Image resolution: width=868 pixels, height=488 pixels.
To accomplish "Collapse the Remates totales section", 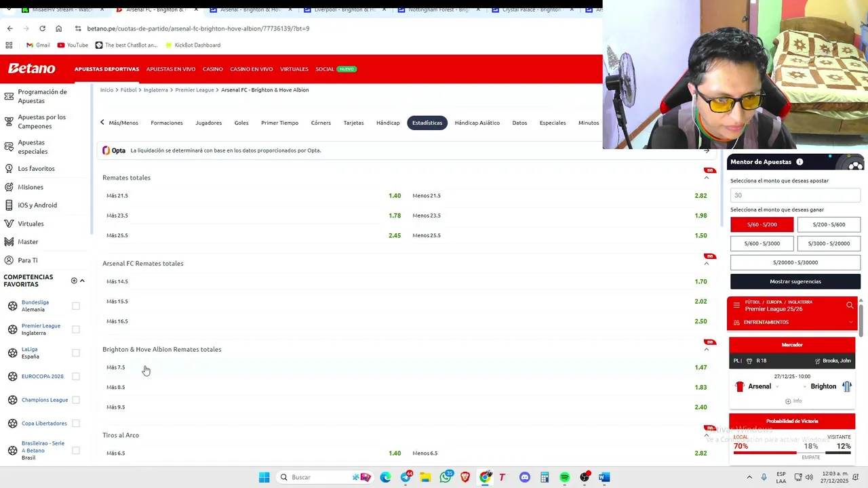I will [707, 178].
